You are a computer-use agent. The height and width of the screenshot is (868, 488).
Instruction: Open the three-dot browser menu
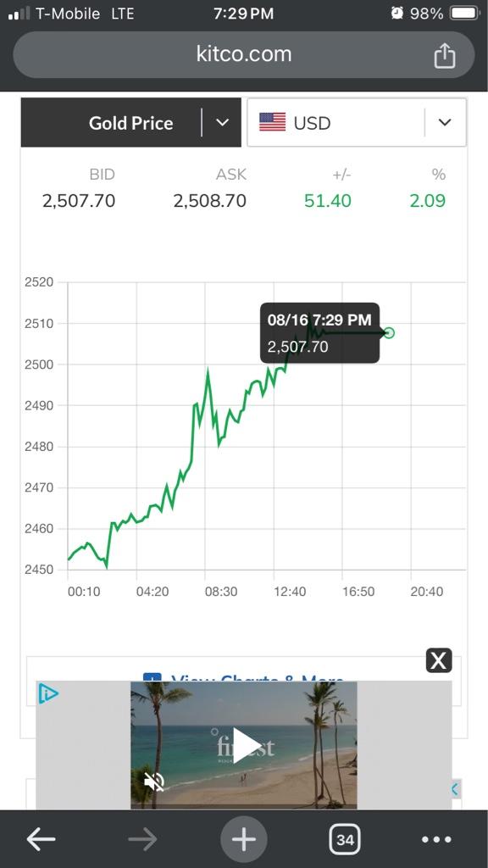pos(437,840)
